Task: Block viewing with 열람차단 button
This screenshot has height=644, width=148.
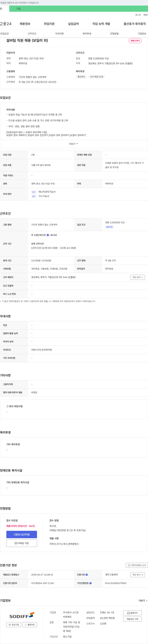Action: [30, 625]
